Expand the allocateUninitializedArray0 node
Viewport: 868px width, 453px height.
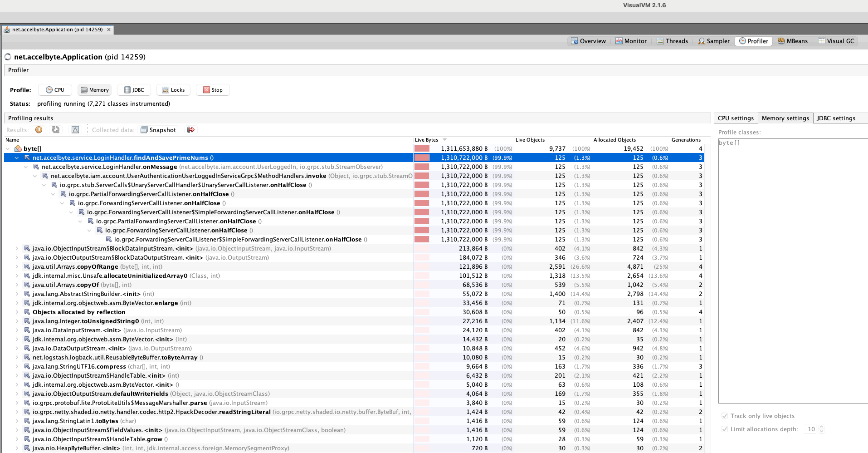(x=17, y=276)
